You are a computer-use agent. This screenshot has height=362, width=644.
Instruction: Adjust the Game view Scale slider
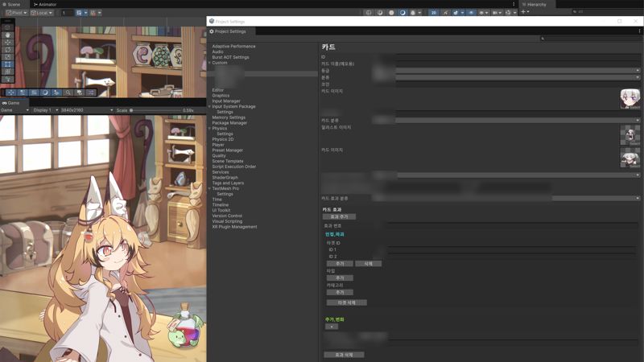tap(133, 110)
